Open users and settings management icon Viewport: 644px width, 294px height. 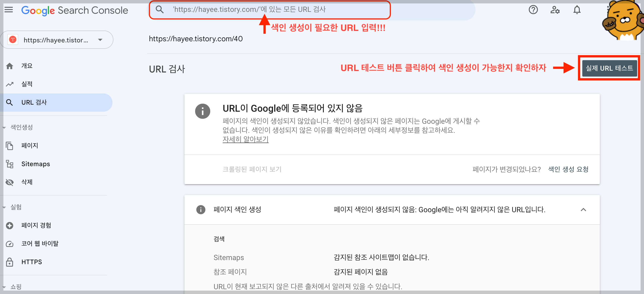point(555,10)
